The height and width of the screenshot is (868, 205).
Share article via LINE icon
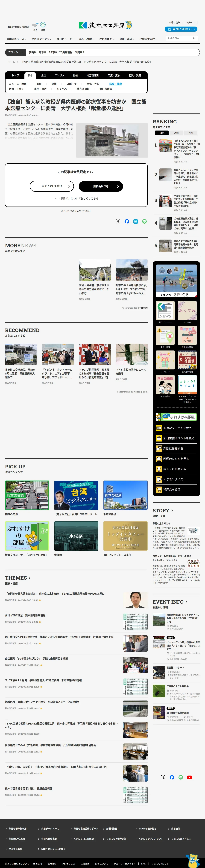tap(144, 221)
